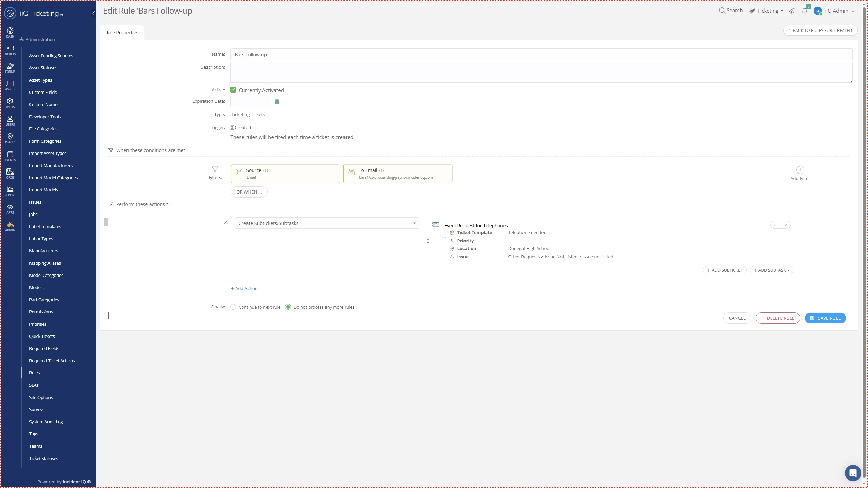Select Continue to next rule option
The image size is (868, 488).
pyautogui.click(x=233, y=307)
